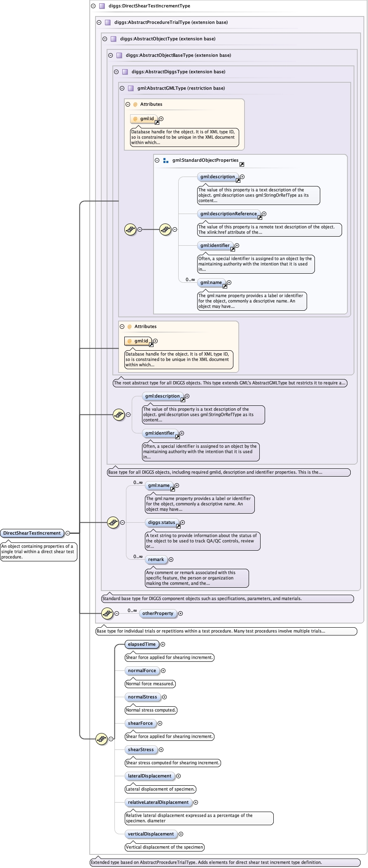Click the @ icon in first Attributes header
Screen dimensions: 368x868
[135, 105]
